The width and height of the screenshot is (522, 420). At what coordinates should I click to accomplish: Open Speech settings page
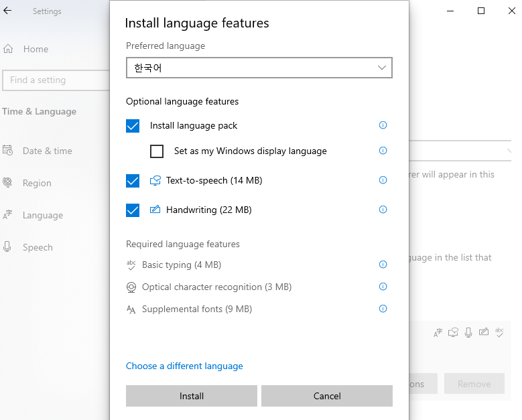coord(38,248)
